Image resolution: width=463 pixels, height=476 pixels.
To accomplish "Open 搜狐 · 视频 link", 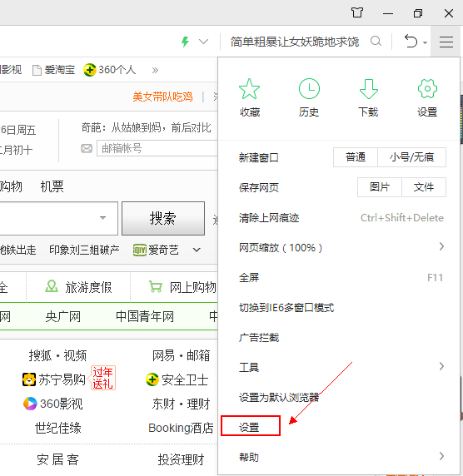I will (57, 355).
